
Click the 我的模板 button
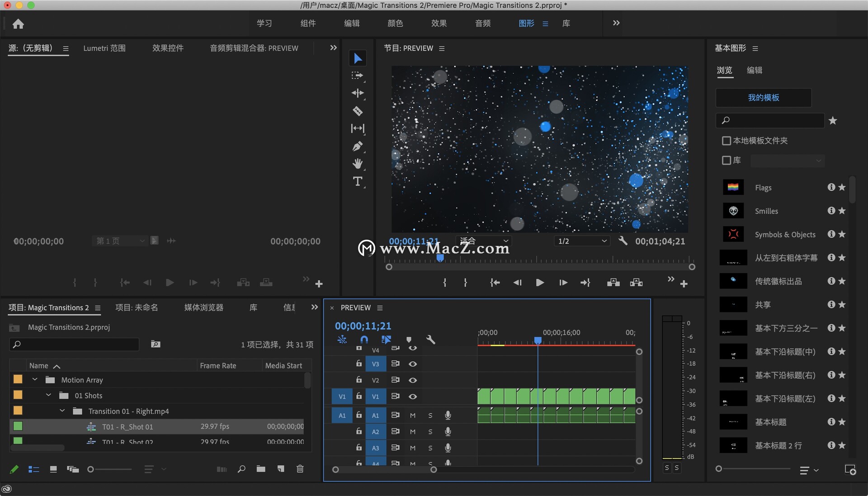point(763,98)
